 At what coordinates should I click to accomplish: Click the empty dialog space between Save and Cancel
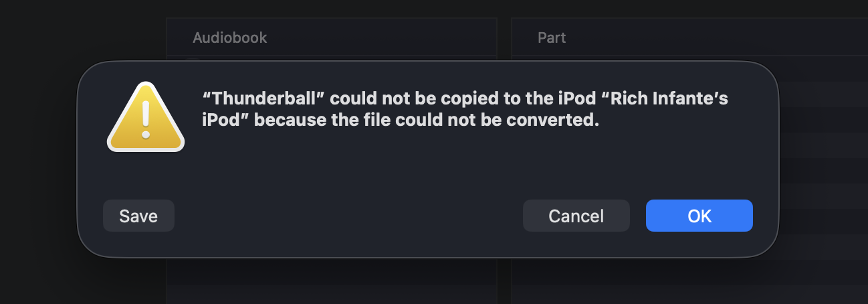[348, 216]
